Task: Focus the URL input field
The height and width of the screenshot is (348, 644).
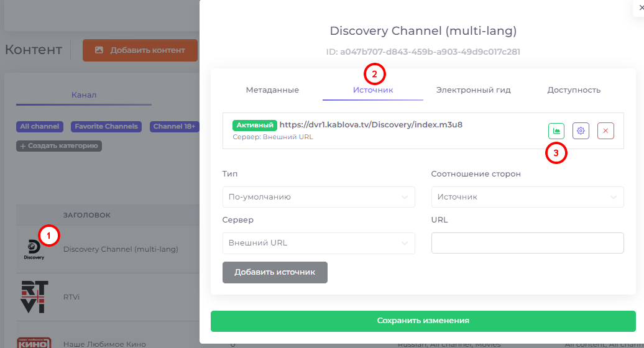Action: (x=527, y=243)
